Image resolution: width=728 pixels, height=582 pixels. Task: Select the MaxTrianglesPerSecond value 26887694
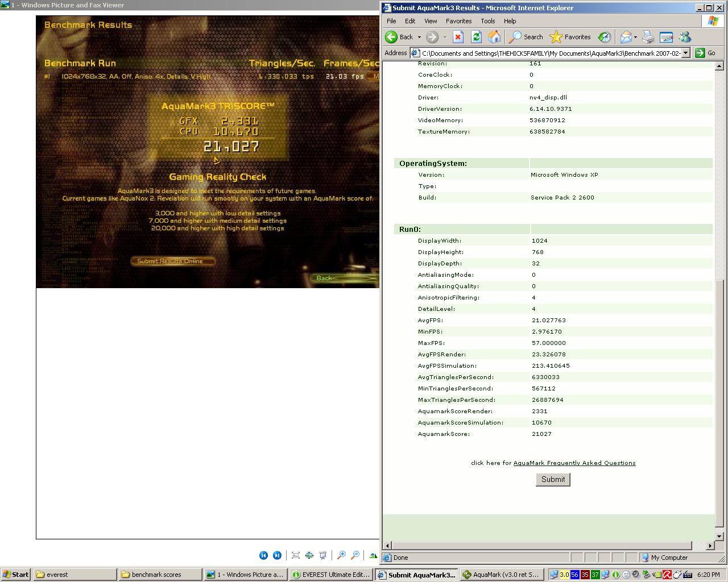(547, 400)
